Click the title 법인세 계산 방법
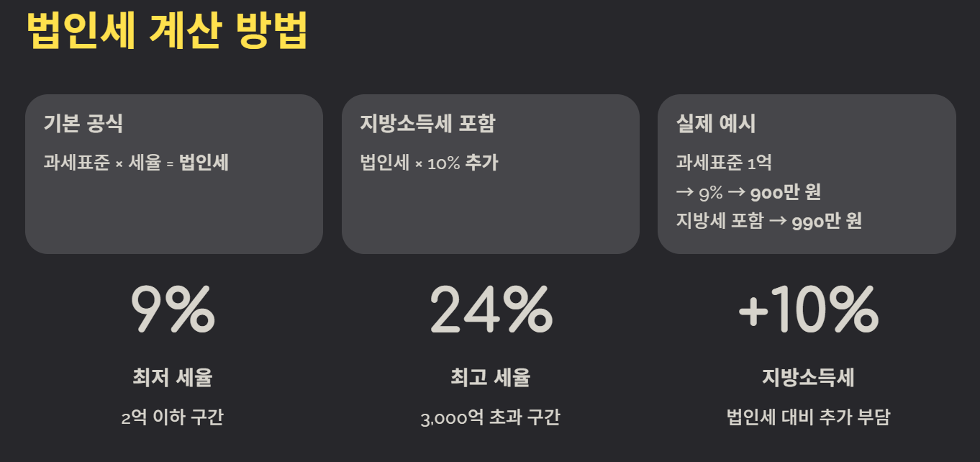Viewport: 980px width, 462px height. 167,30
